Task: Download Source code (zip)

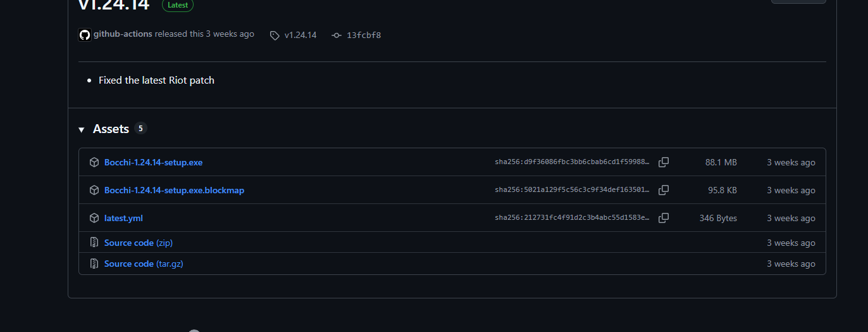Action: (x=139, y=243)
